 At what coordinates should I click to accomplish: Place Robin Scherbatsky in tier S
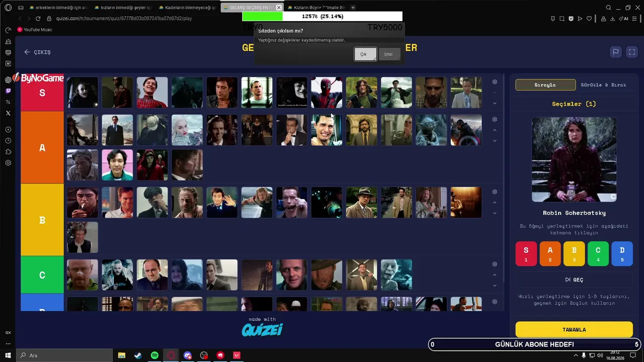coord(526,253)
